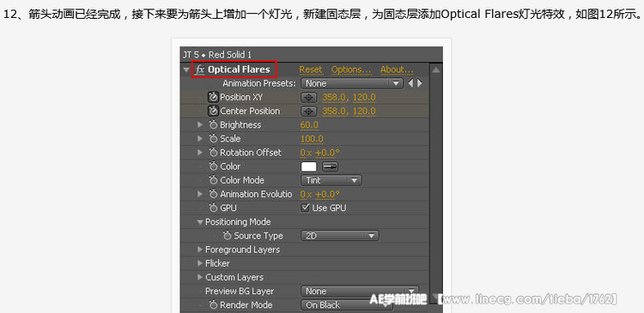The image size is (644, 313).
Task: Click the Positioning Mode label
Action: [x=238, y=222]
